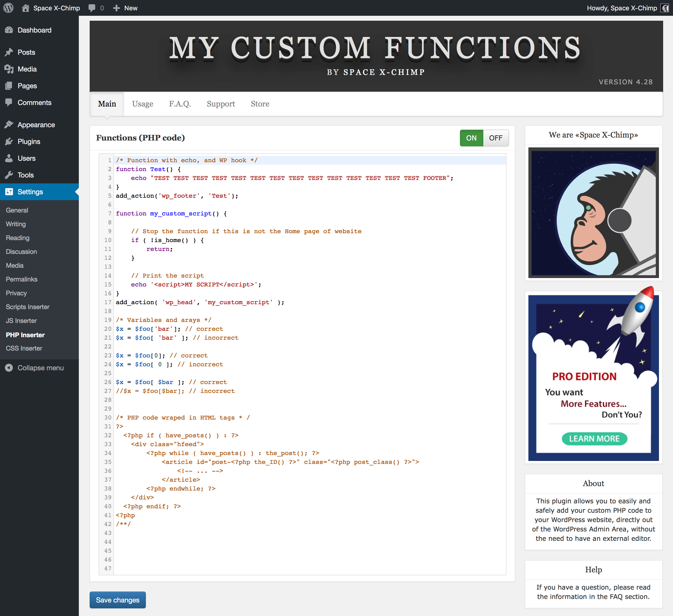The image size is (673, 616).
Task: Go to Discussion settings submenu
Action: [21, 251]
